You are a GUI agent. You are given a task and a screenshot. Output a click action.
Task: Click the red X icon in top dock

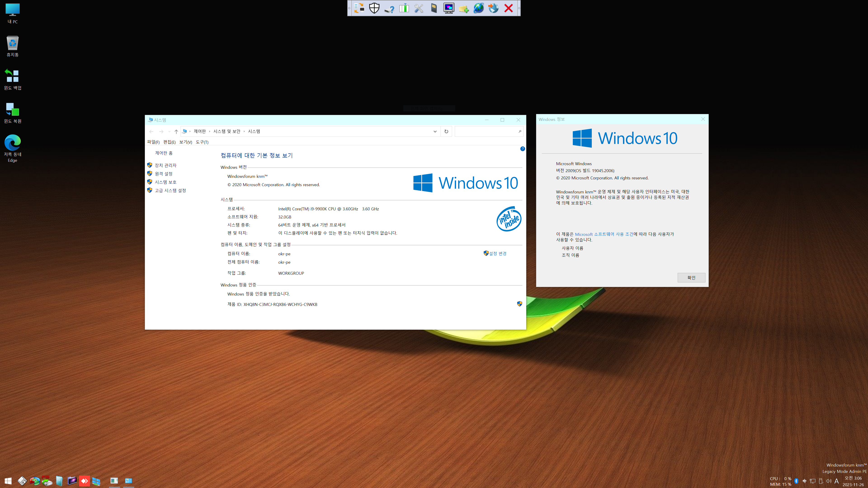click(508, 8)
